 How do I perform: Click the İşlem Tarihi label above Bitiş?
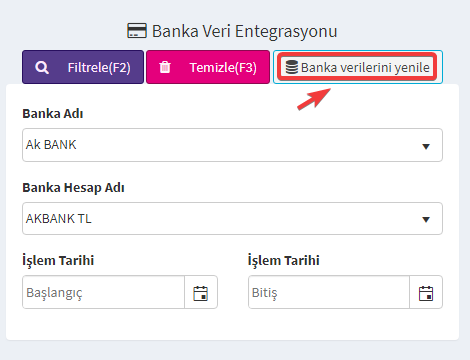click(x=283, y=261)
